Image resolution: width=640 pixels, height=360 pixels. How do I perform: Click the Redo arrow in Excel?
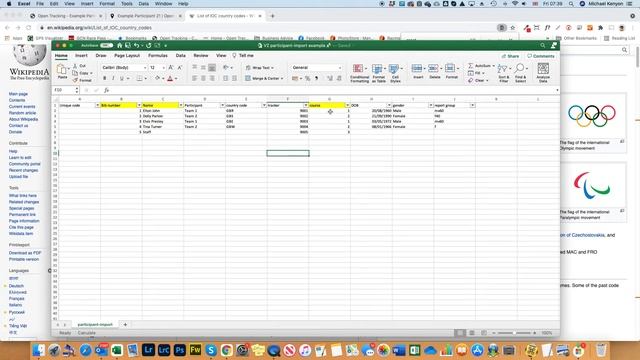pyautogui.click(x=149, y=45)
